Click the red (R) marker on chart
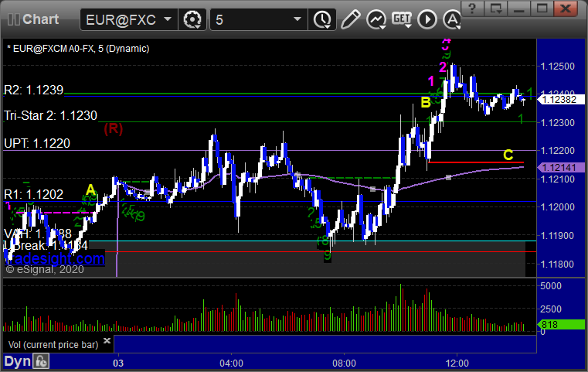Screen dimensions: 588x372 point(114,128)
